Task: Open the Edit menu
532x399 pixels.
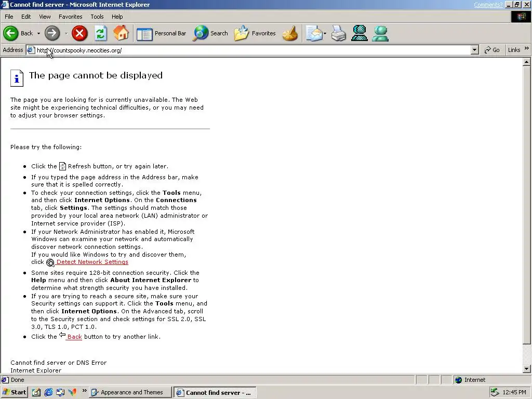Action: tap(26, 17)
